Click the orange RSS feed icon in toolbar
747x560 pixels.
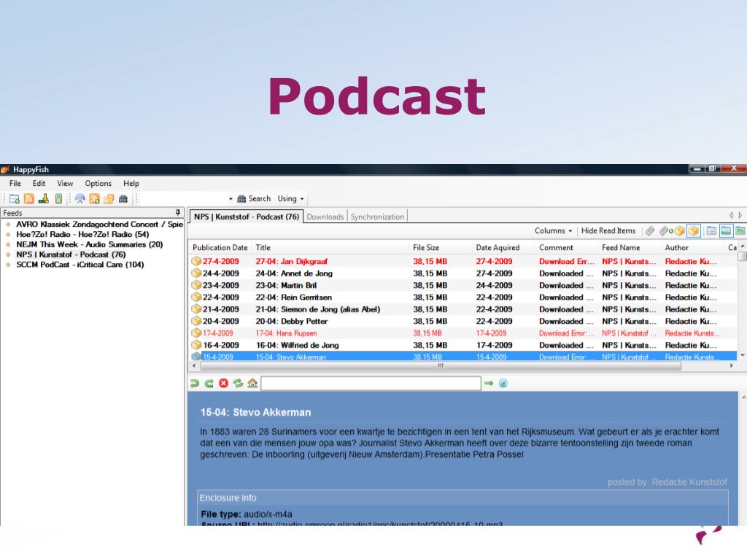pos(29,198)
